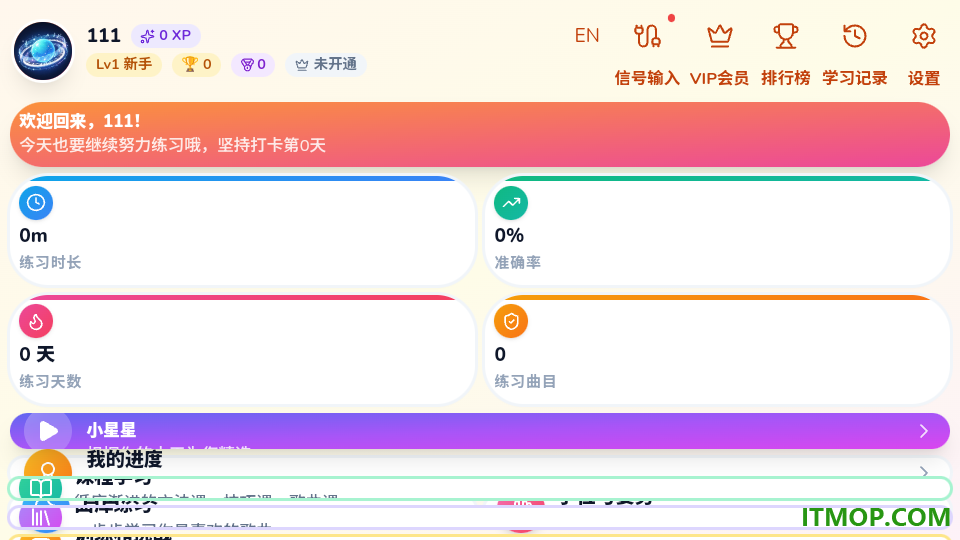
Task: Open the 练习时长 stats card
Action: coord(242,231)
